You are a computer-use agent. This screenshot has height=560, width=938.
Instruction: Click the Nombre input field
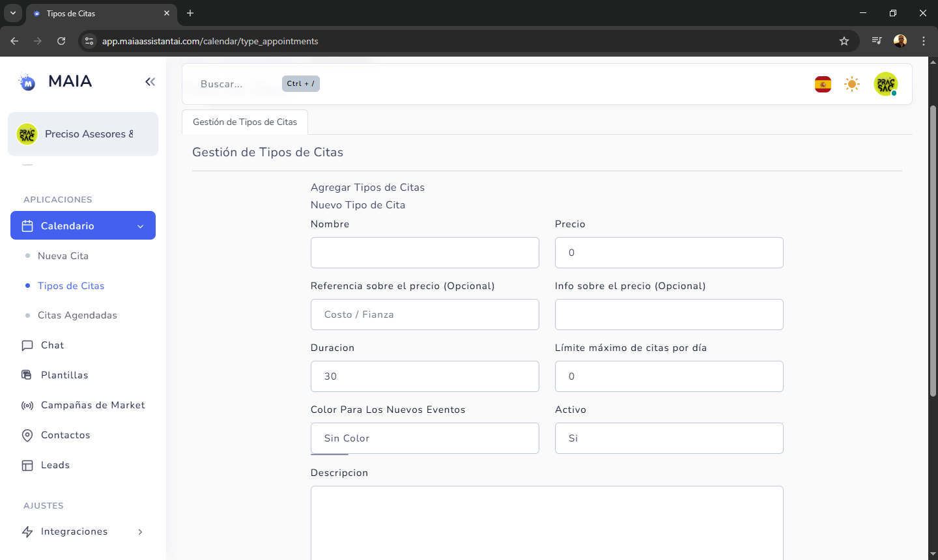point(424,253)
